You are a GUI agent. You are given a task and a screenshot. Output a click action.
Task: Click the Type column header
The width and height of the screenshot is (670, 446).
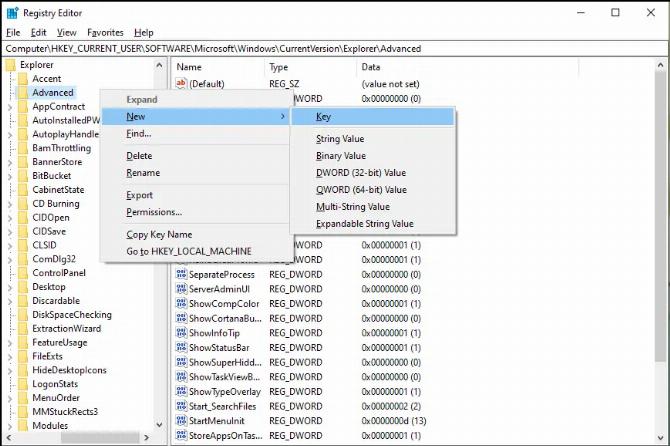[x=311, y=67]
